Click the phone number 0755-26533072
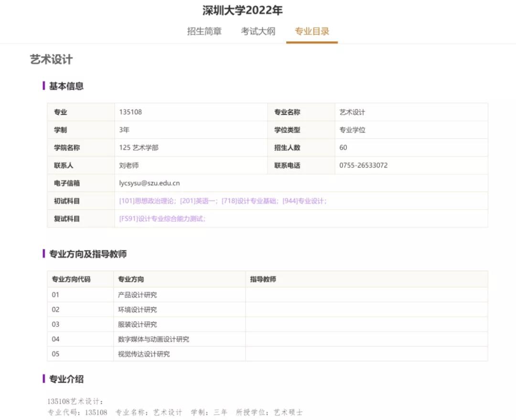This screenshot has width=516, height=420. [363, 165]
